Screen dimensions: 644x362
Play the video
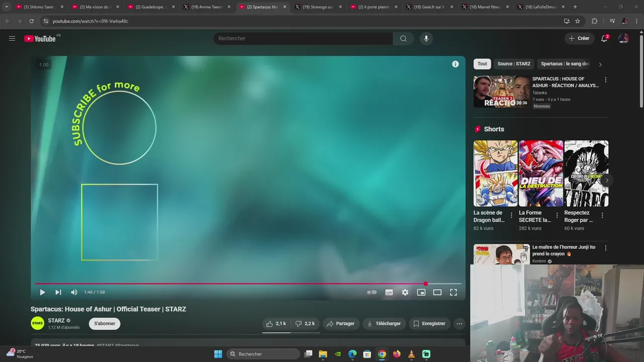click(x=42, y=292)
